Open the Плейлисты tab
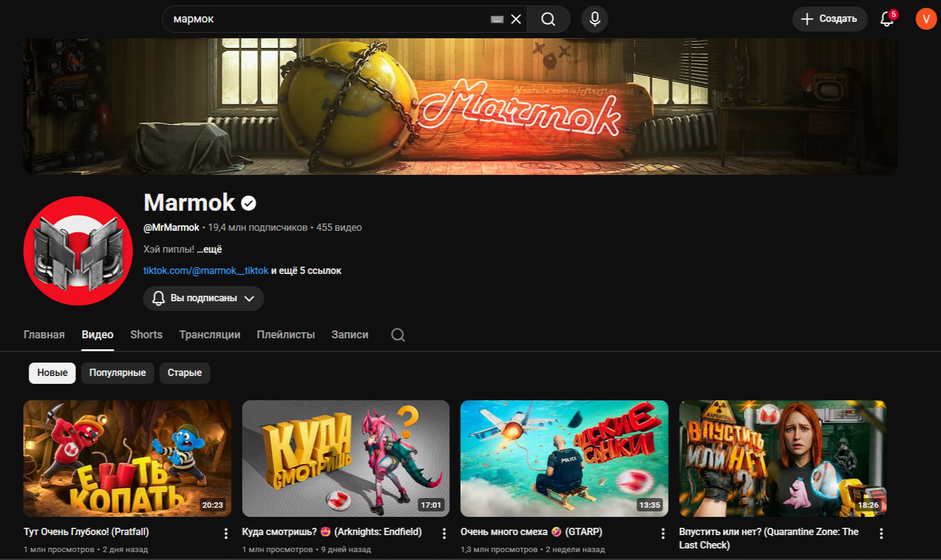Viewport: 941px width, 560px height. pos(286,335)
